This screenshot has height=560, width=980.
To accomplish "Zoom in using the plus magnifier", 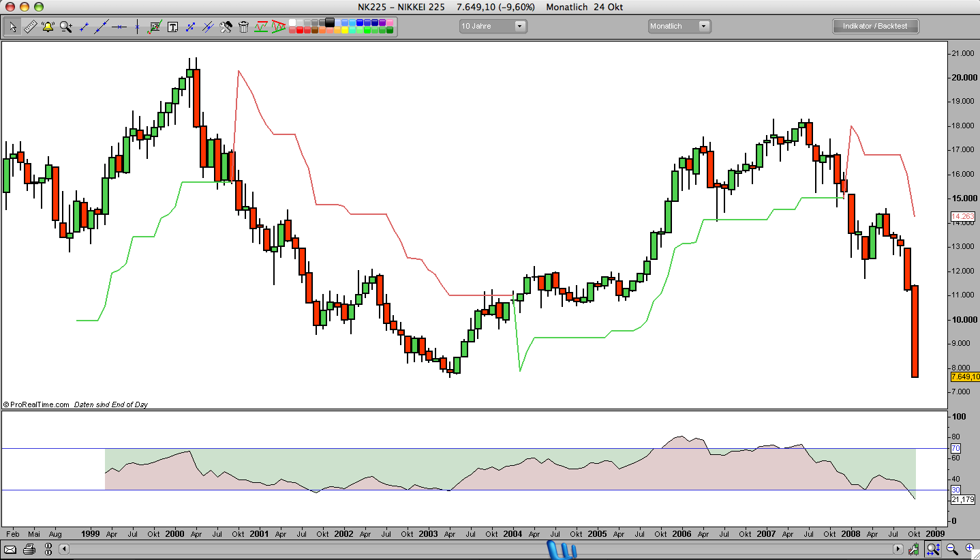I will tap(969, 548).
